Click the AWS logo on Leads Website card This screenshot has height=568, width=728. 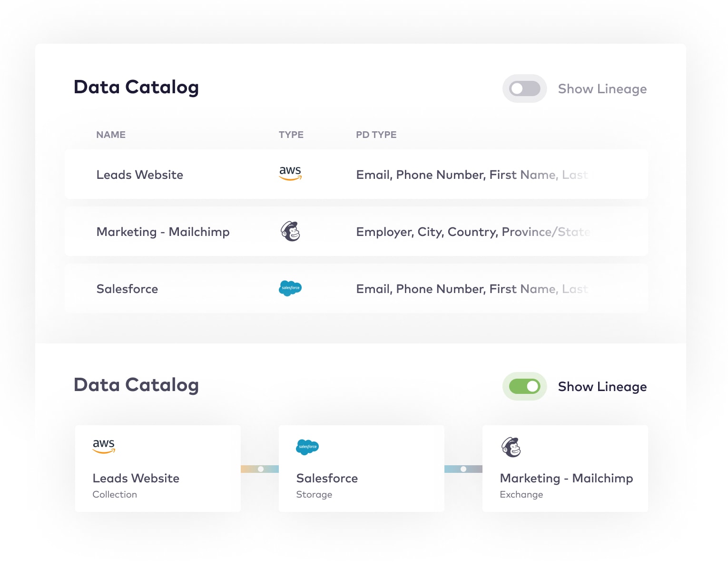(104, 446)
